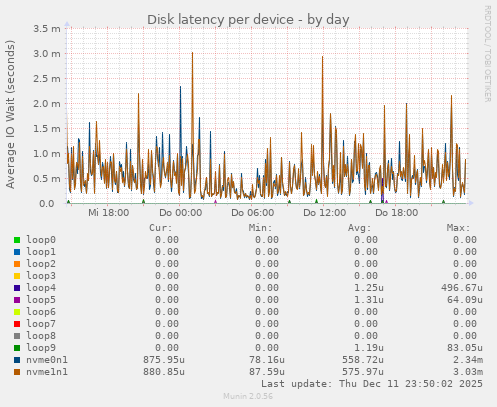Select the 'loop2' legend label
Screen dimensions: 497x407
(41, 264)
